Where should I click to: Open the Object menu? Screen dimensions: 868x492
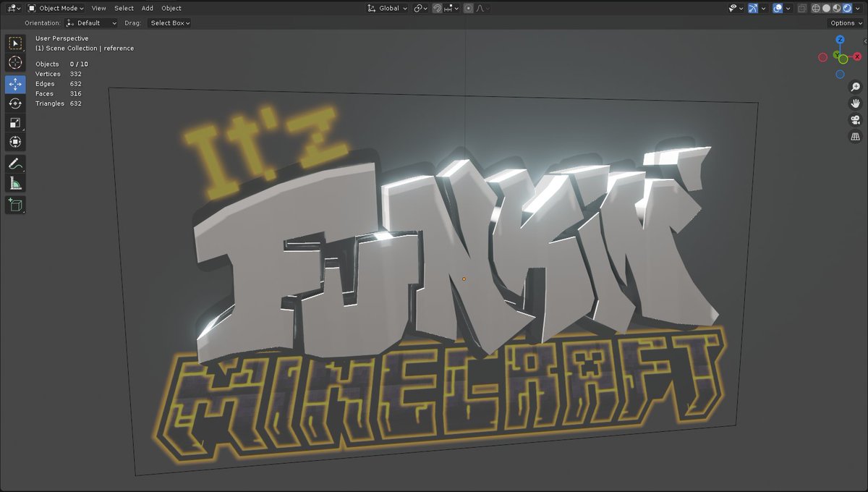[171, 8]
